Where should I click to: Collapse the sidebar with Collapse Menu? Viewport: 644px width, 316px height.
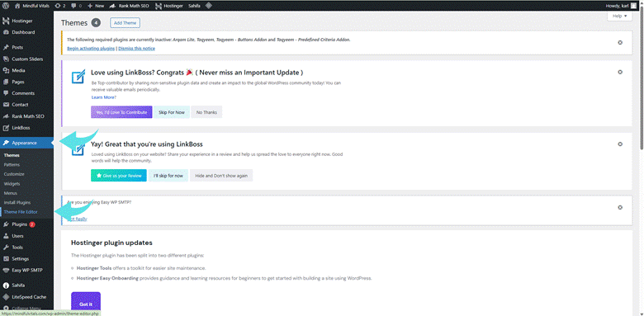[x=26, y=308]
